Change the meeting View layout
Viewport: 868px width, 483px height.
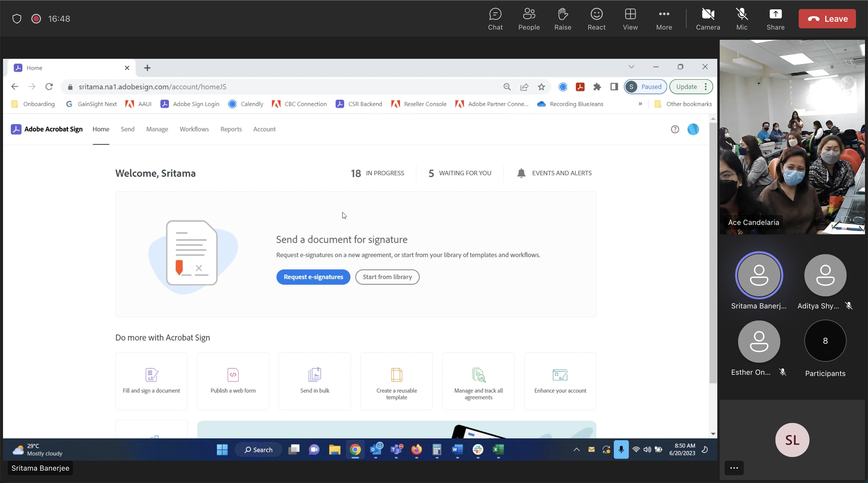pyautogui.click(x=630, y=19)
